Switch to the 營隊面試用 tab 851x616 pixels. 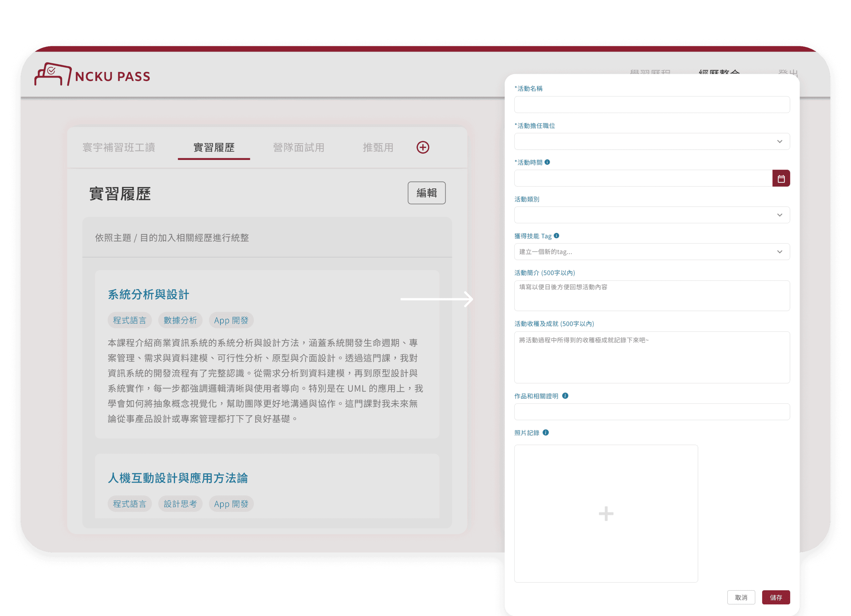click(x=299, y=147)
